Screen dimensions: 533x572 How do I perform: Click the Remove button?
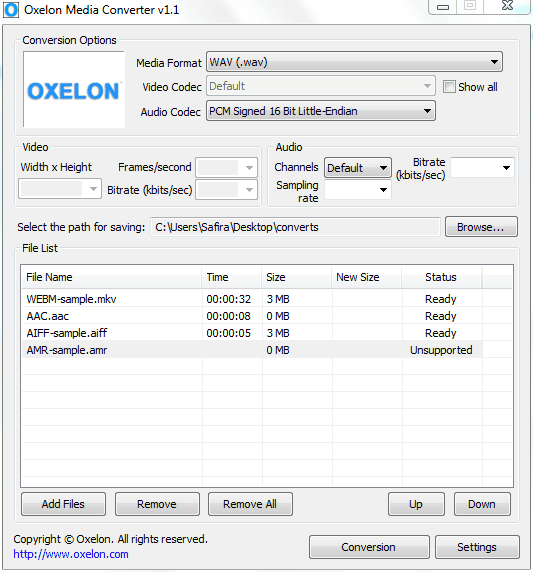pos(157,504)
